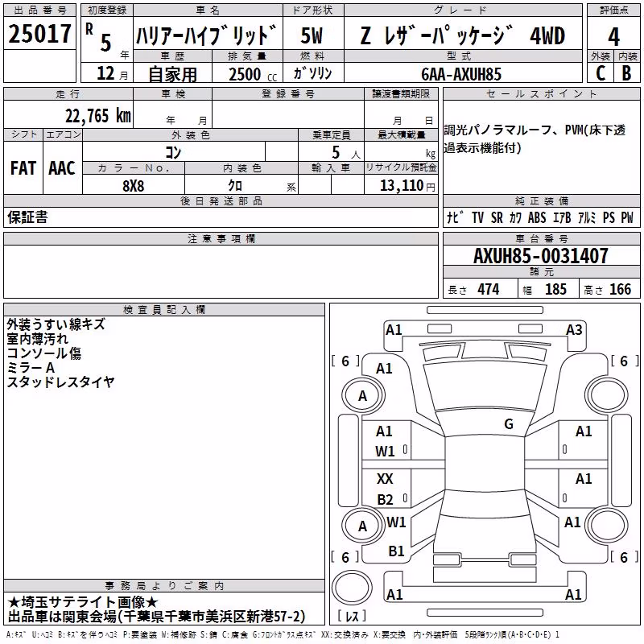
Task: Select the interior grade B
Action: point(626,73)
